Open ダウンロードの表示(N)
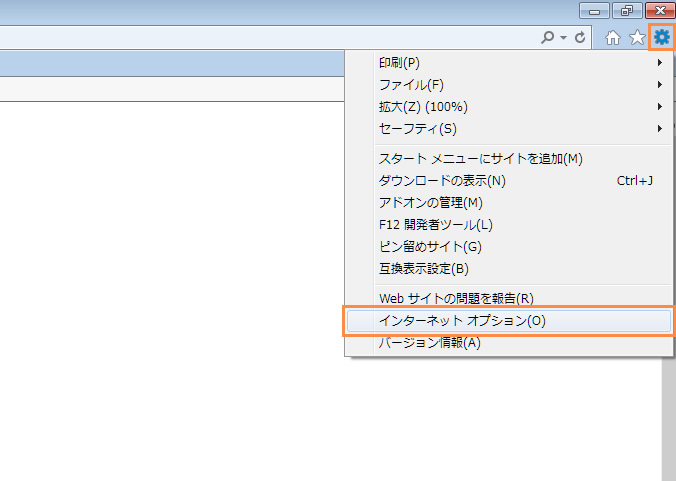The image size is (676, 481). click(x=442, y=181)
